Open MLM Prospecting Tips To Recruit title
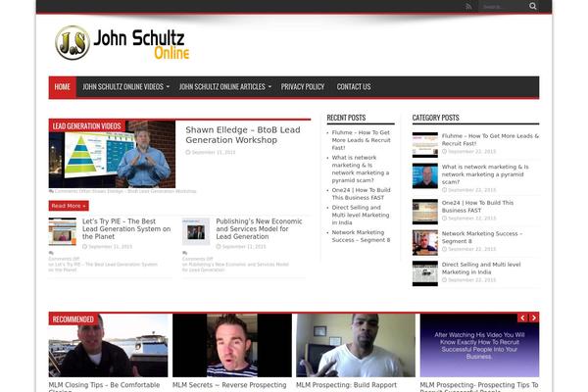 [479, 386]
